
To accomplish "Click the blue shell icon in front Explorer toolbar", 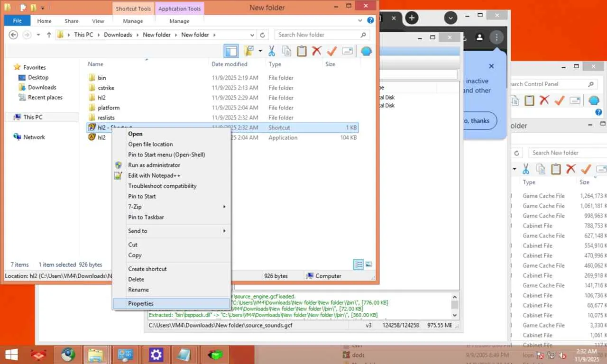I will [x=366, y=51].
